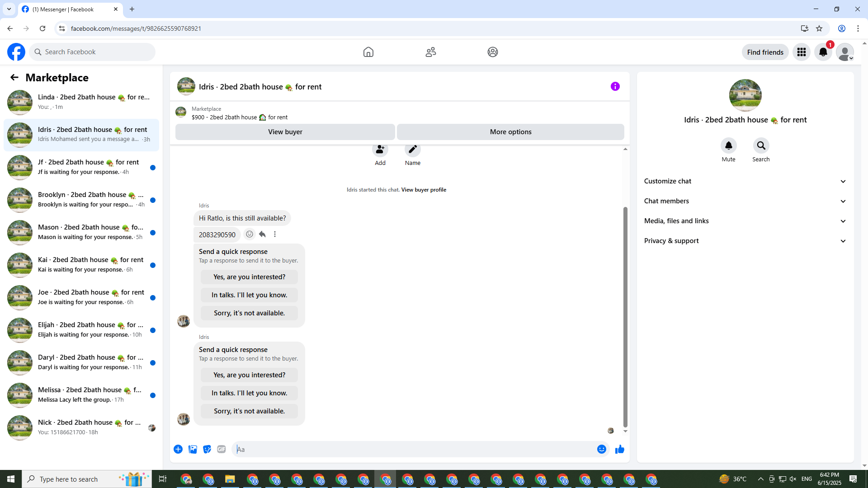Open more actions plus icon

point(178,449)
